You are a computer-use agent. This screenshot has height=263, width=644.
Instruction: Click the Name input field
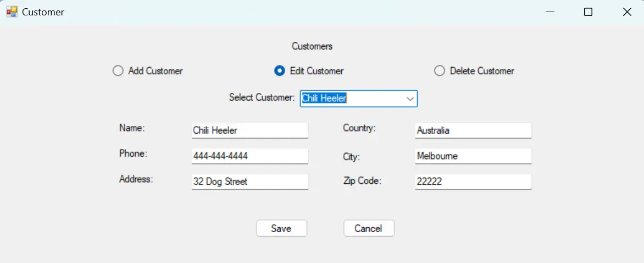(249, 131)
